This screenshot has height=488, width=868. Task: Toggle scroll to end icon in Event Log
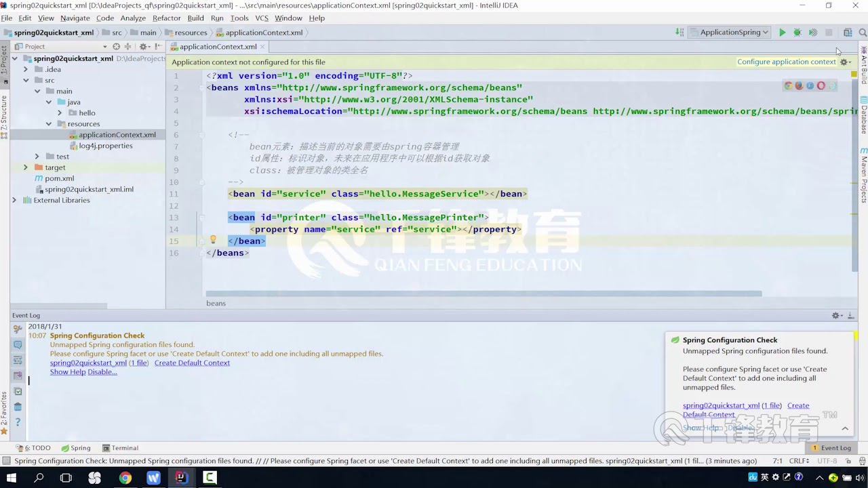(x=18, y=376)
